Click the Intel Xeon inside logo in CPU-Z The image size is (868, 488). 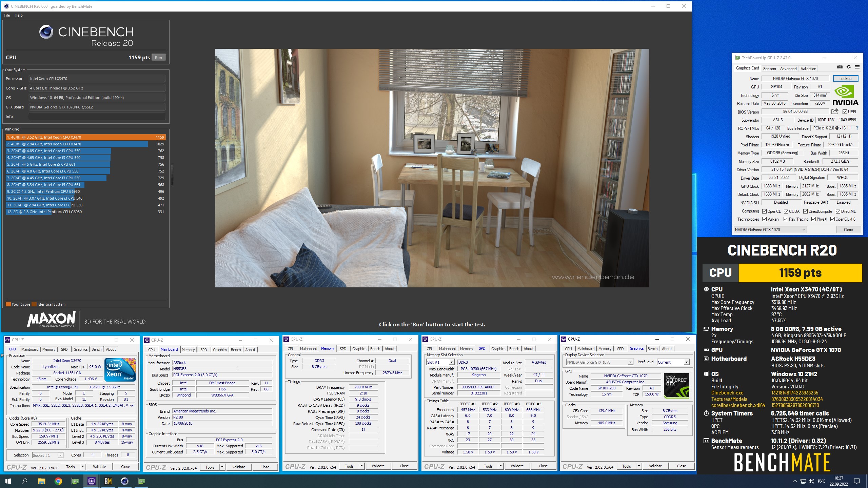tap(120, 370)
